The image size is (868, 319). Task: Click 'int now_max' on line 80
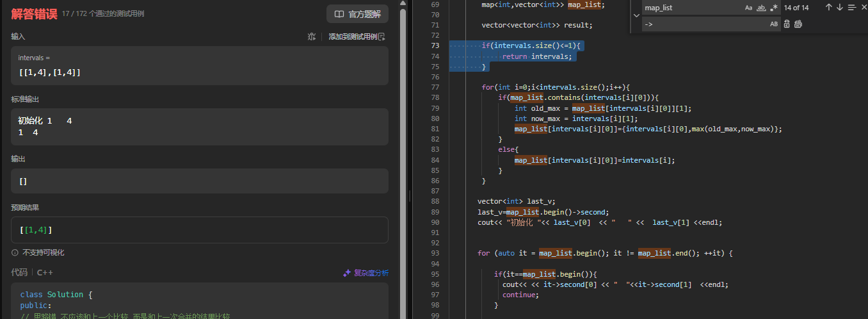coord(538,119)
